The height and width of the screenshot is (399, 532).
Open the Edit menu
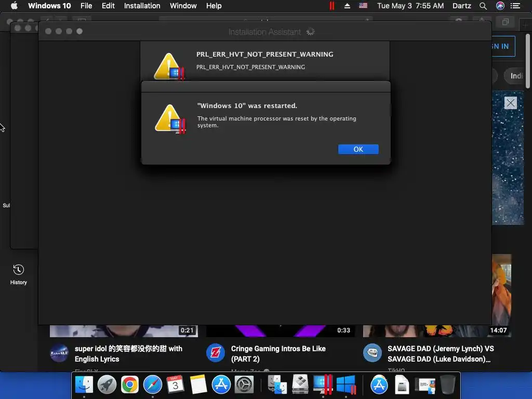pyautogui.click(x=108, y=6)
